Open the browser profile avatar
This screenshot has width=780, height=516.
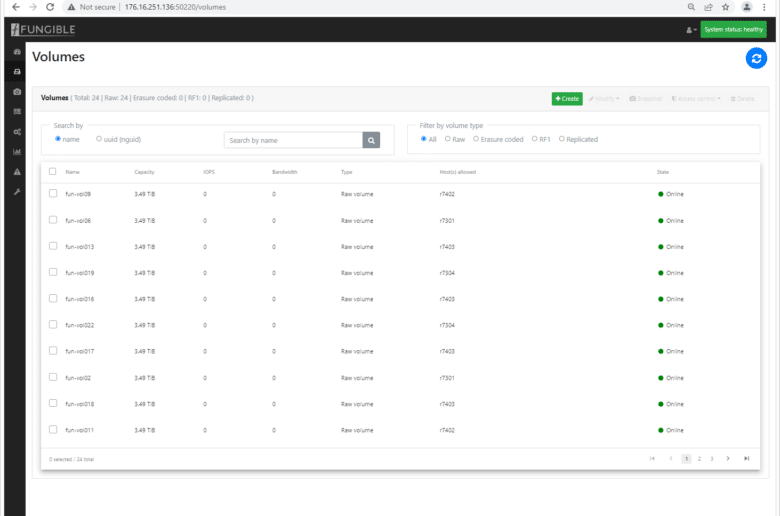pyautogui.click(x=747, y=7)
